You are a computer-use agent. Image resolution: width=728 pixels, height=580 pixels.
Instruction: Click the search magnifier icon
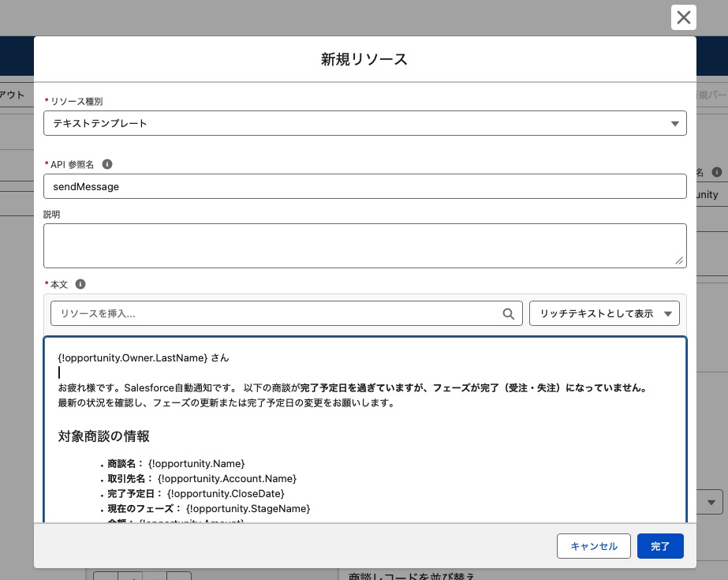[x=509, y=314]
